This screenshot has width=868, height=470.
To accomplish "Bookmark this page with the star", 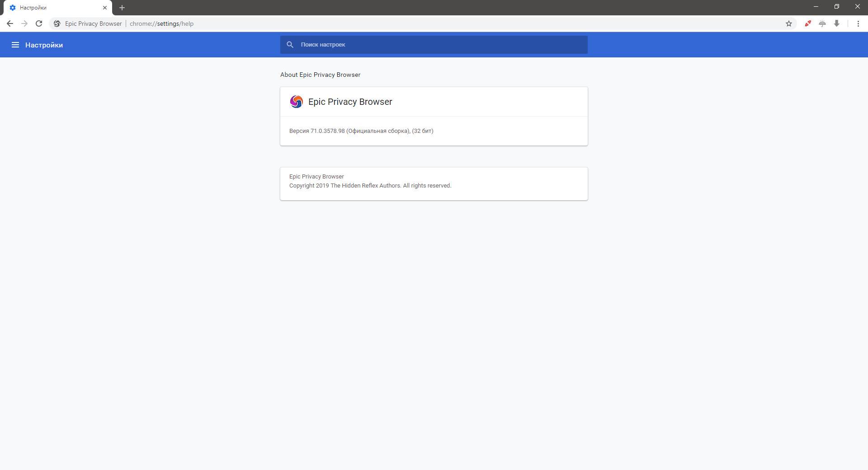I will 789,23.
